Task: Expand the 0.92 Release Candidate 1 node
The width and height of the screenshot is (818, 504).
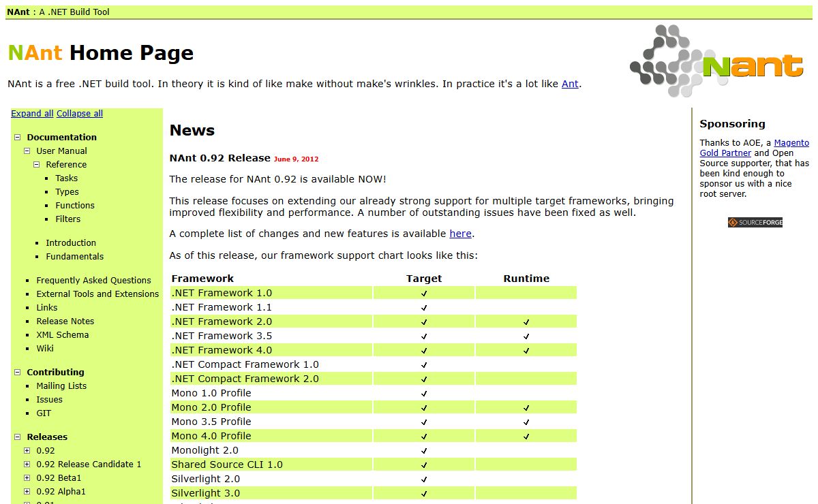Action: tap(27, 464)
